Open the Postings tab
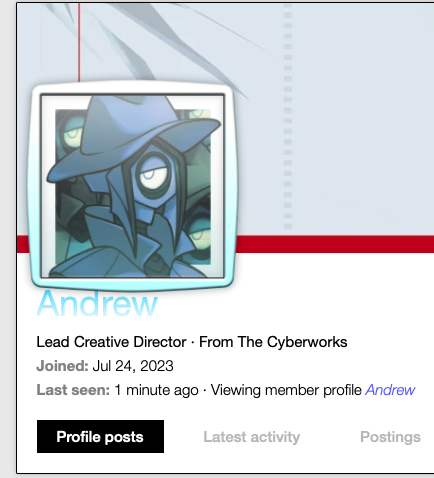The width and height of the screenshot is (434, 478). tap(390, 437)
